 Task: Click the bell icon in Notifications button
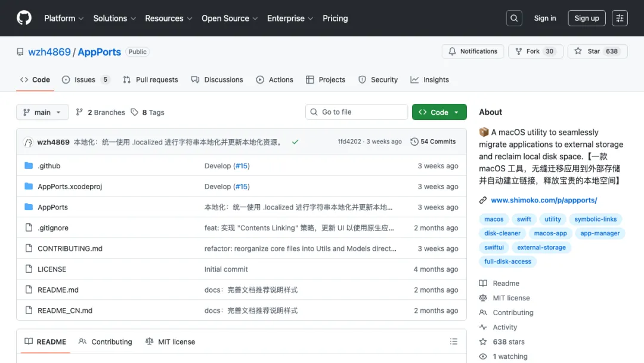point(452,51)
